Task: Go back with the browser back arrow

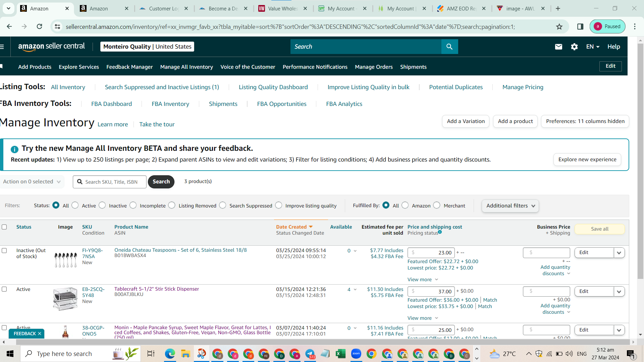Action: [9, 26]
